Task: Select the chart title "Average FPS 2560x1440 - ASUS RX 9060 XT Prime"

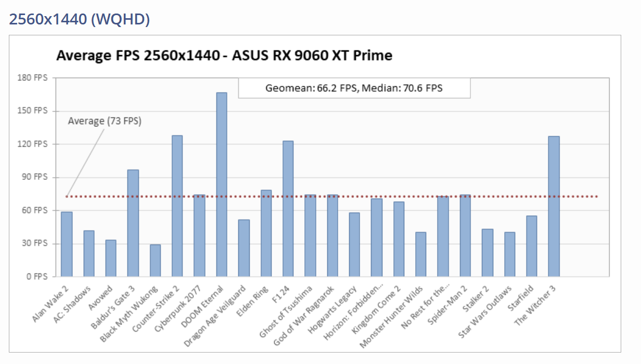Action: pyautogui.click(x=224, y=55)
